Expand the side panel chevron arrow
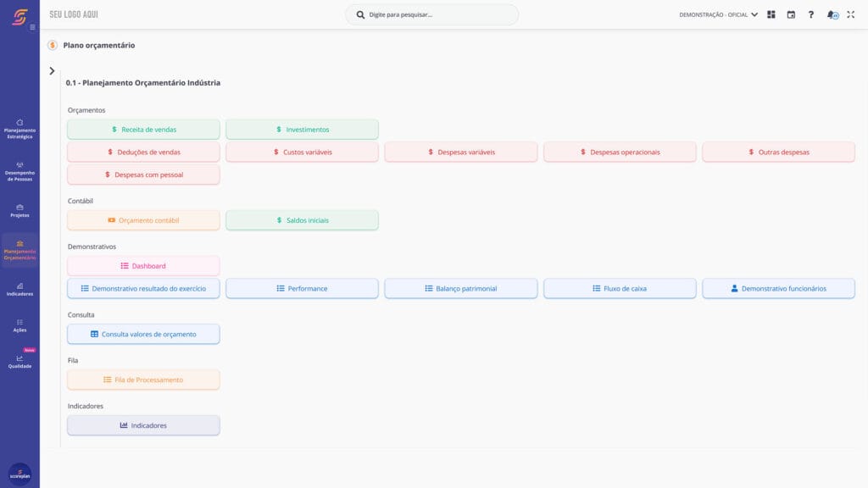868x488 pixels. [x=52, y=71]
